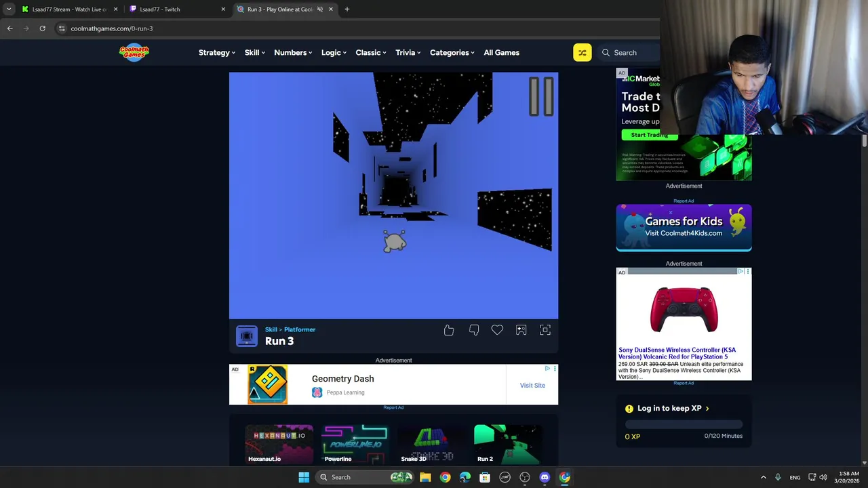Image resolution: width=868 pixels, height=488 pixels.
Task: Open Microsoft Edge from taskbar
Action: tap(465, 477)
